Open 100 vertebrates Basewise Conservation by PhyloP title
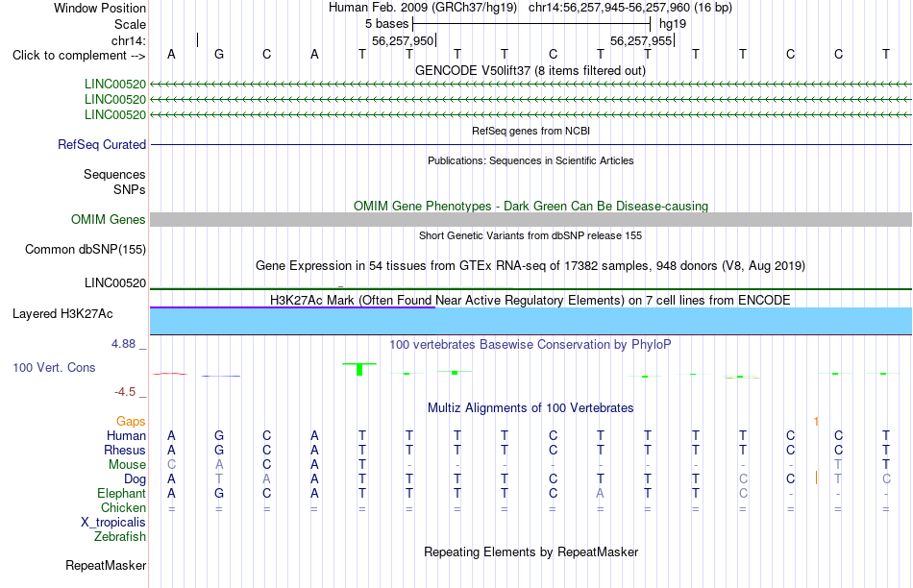 [531, 345]
